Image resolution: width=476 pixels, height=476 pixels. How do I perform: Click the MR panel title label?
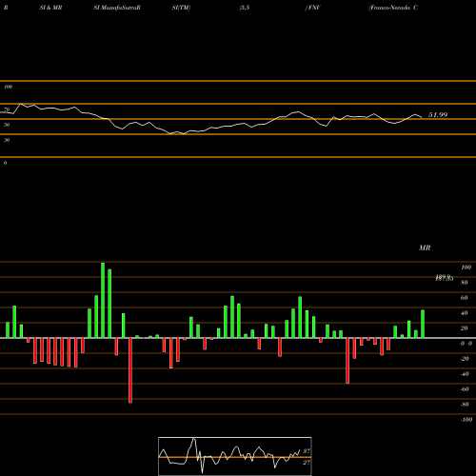425,248
